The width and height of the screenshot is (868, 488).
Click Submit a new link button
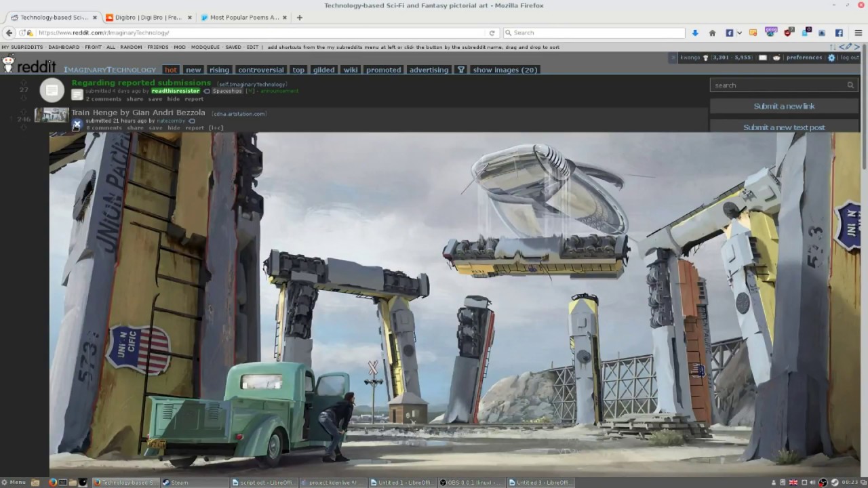point(784,106)
